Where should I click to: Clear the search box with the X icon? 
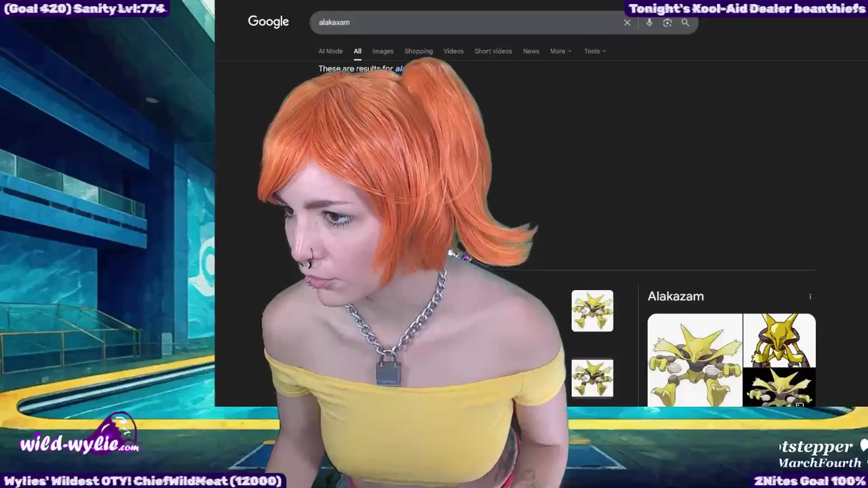coord(627,23)
